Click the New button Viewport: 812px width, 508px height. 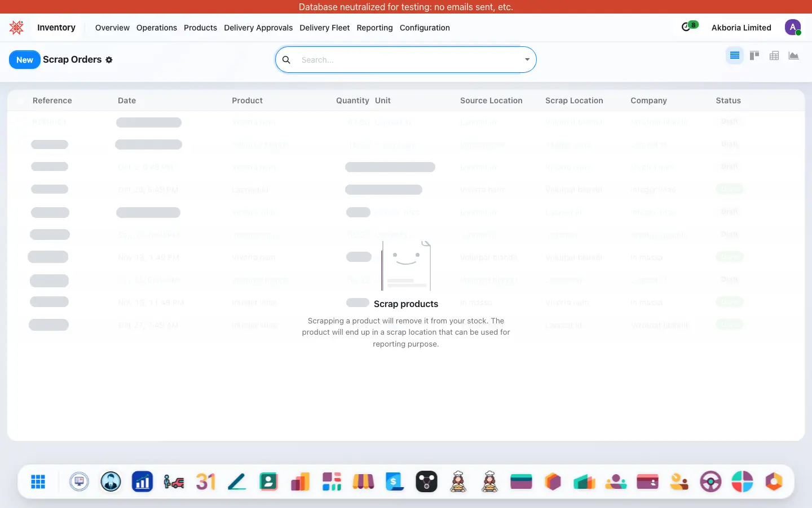[x=25, y=60]
